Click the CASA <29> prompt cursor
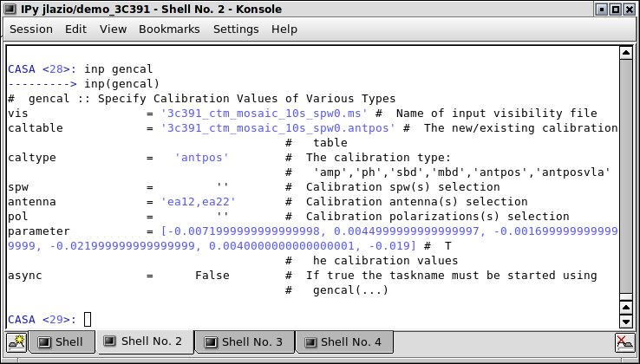 tap(88, 320)
